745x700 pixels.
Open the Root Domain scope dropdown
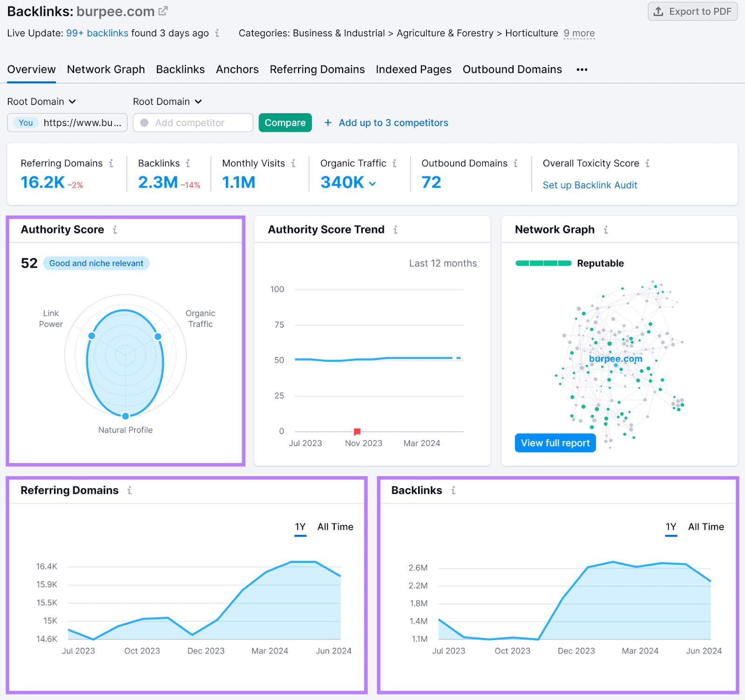(x=41, y=101)
